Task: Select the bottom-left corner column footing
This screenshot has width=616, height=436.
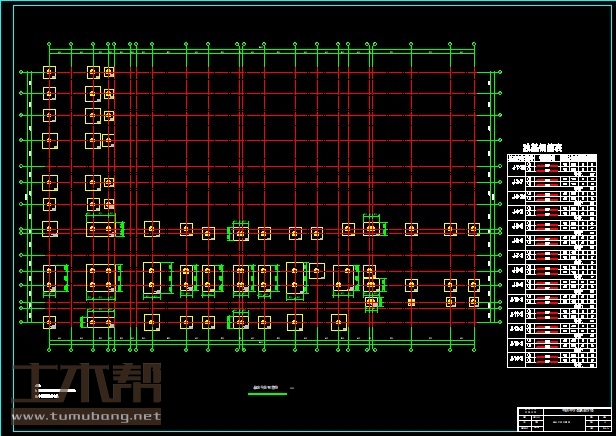Action: point(49,322)
